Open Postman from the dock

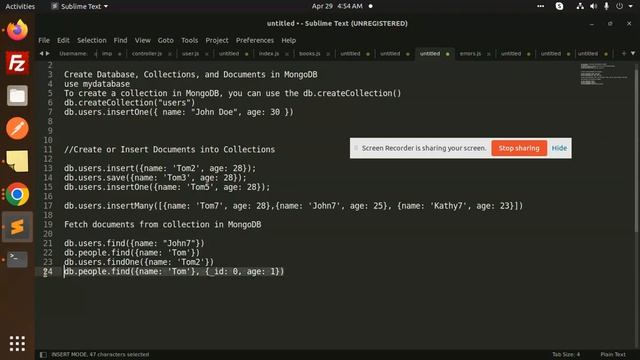pyautogui.click(x=17, y=129)
